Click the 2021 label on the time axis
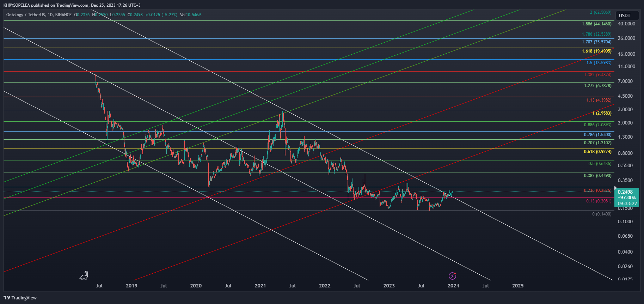 [260, 286]
